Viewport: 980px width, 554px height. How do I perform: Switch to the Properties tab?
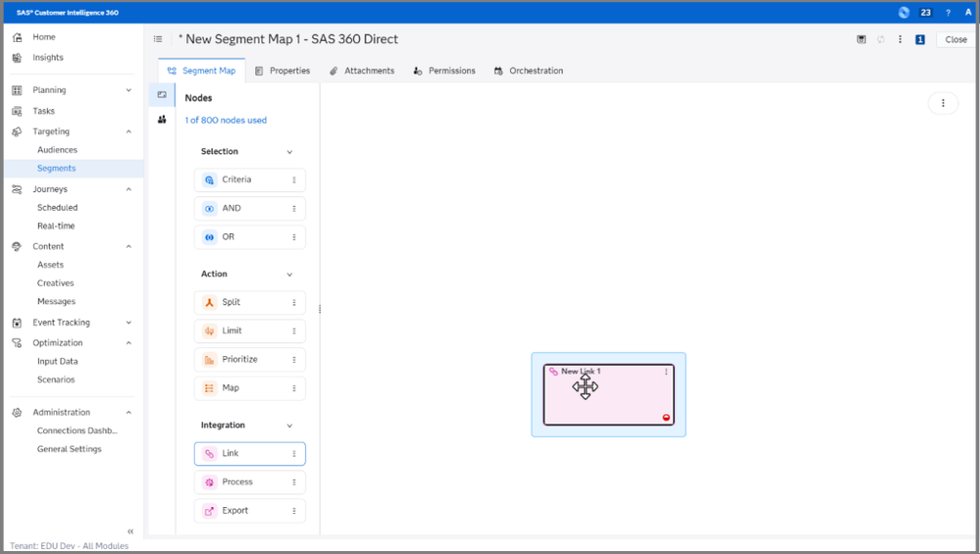(x=283, y=71)
